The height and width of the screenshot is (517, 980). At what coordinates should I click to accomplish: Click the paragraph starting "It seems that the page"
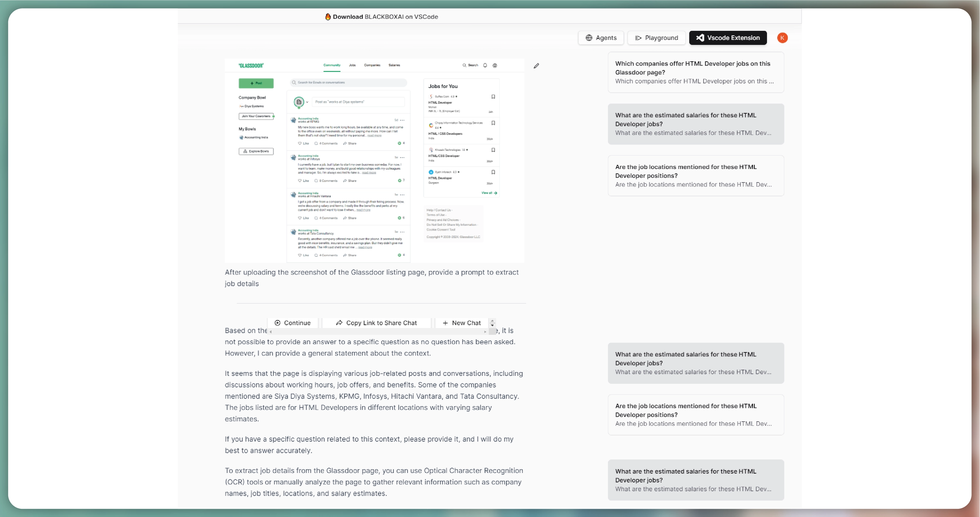tap(374, 396)
